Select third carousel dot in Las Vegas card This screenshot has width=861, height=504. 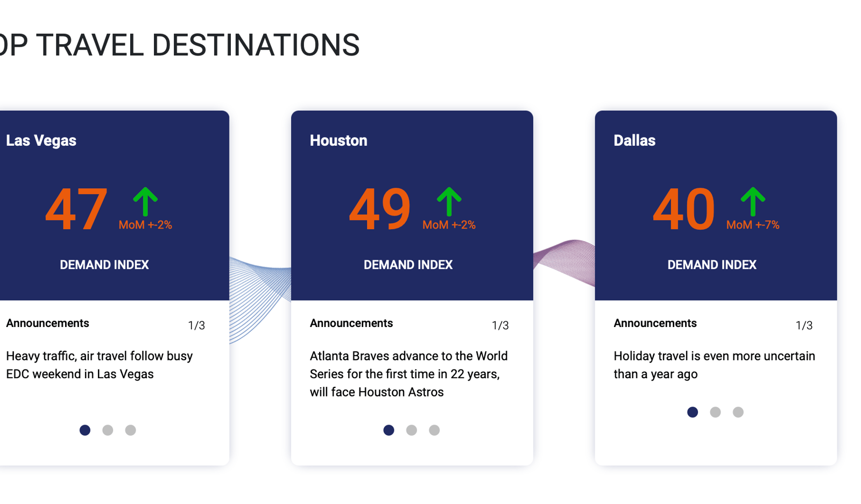coord(130,430)
